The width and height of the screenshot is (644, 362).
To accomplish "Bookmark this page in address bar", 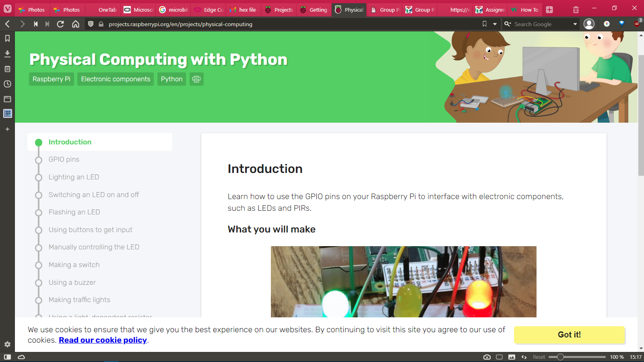I will [x=485, y=24].
